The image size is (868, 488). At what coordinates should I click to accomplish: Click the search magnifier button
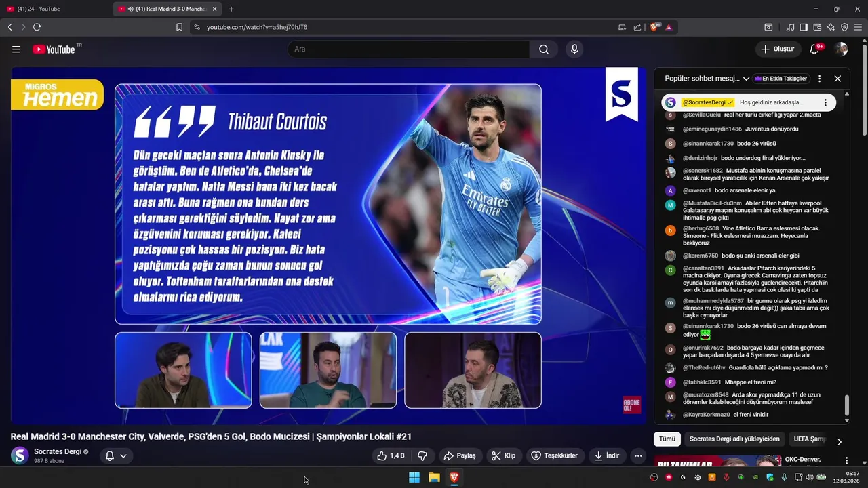point(544,49)
